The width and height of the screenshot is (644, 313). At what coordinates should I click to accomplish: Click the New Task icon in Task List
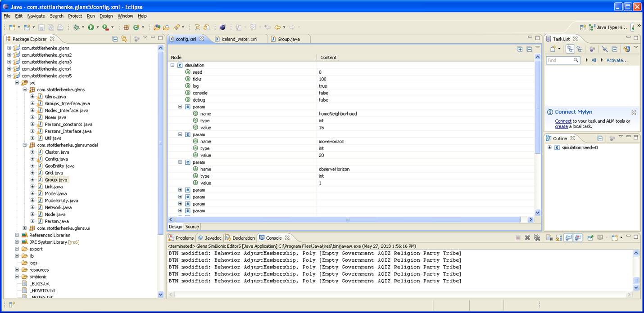point(553,49)
